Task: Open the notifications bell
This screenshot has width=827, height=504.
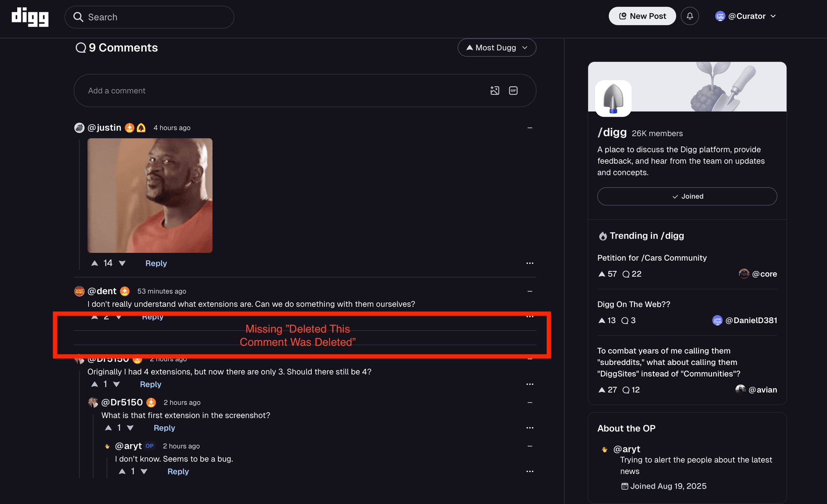Action: point(690,16)
